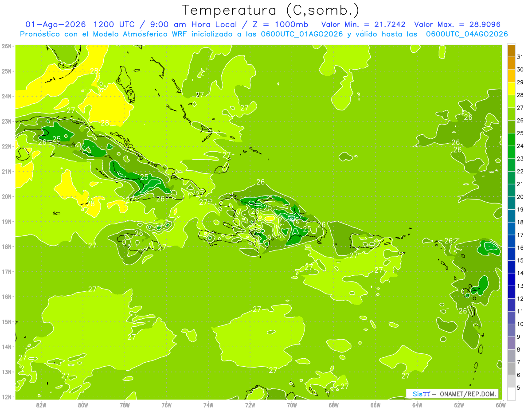Click the "13N" latitude axis label
The image size is (532, 411).
[x=7, y=372]
